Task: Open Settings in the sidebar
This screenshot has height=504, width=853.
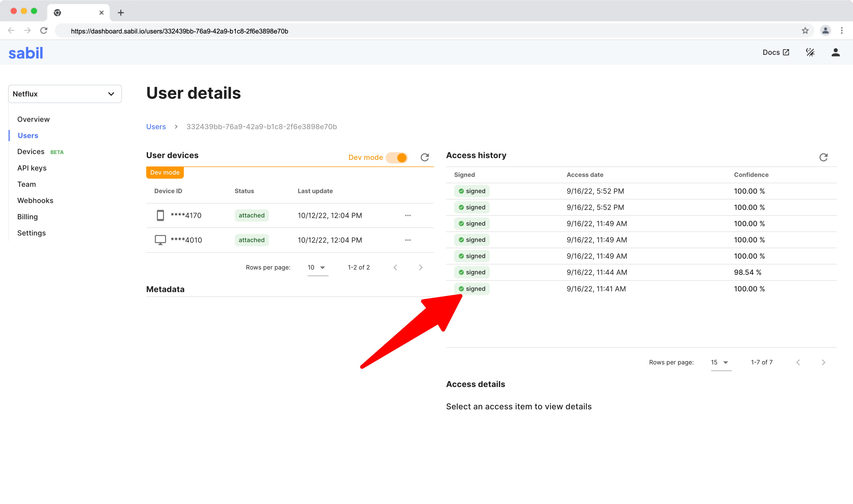Action: point(31,233)
